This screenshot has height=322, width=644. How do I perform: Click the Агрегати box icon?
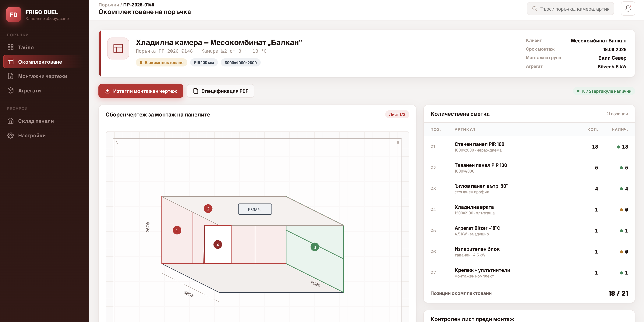tap(10, 91)
